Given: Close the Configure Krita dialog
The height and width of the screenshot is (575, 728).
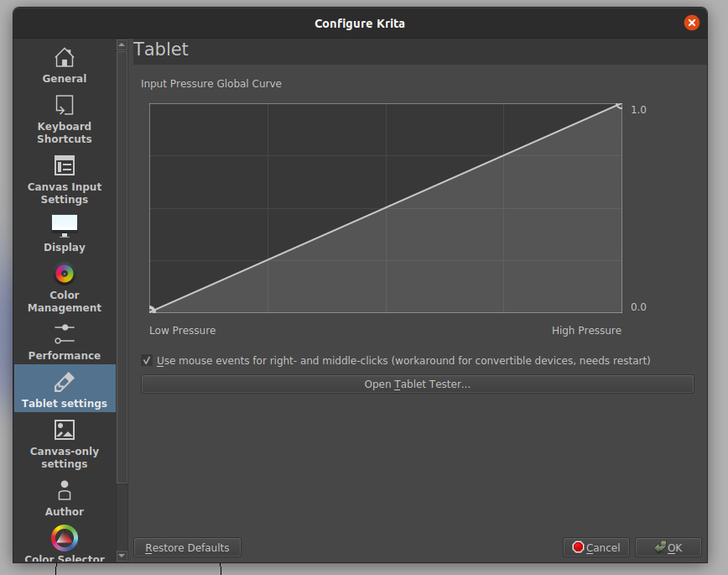Looking at the screenshot, I should pos(691,23).
